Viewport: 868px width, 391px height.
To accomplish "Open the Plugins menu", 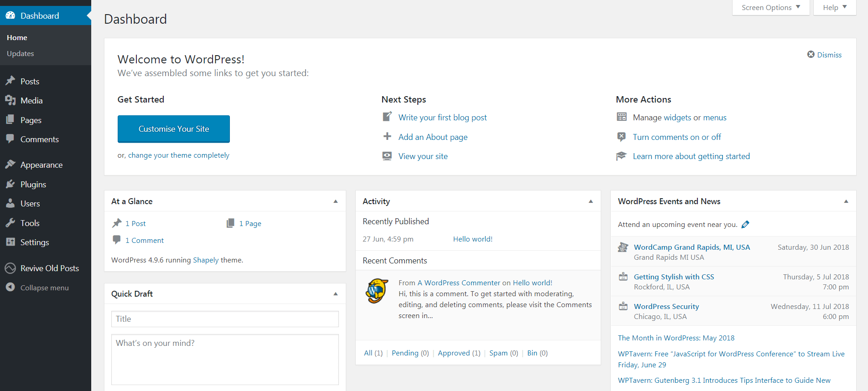I will (x=46, y=184).
